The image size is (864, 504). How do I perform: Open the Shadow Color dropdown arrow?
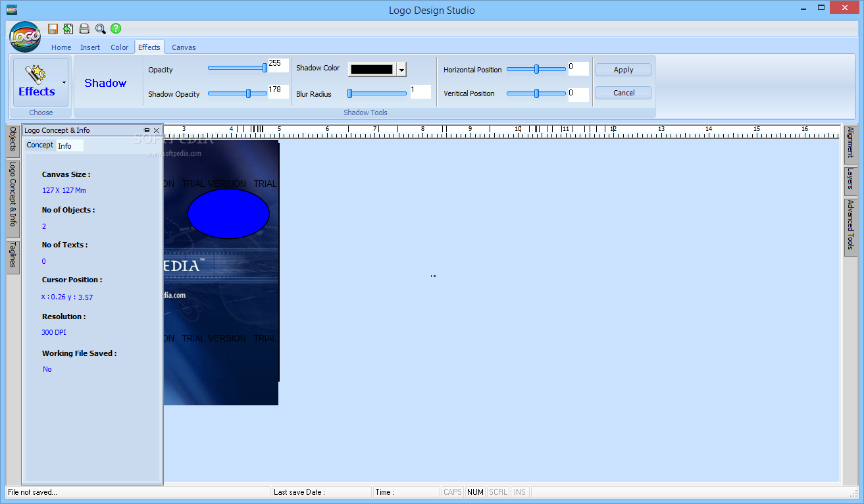401,70
